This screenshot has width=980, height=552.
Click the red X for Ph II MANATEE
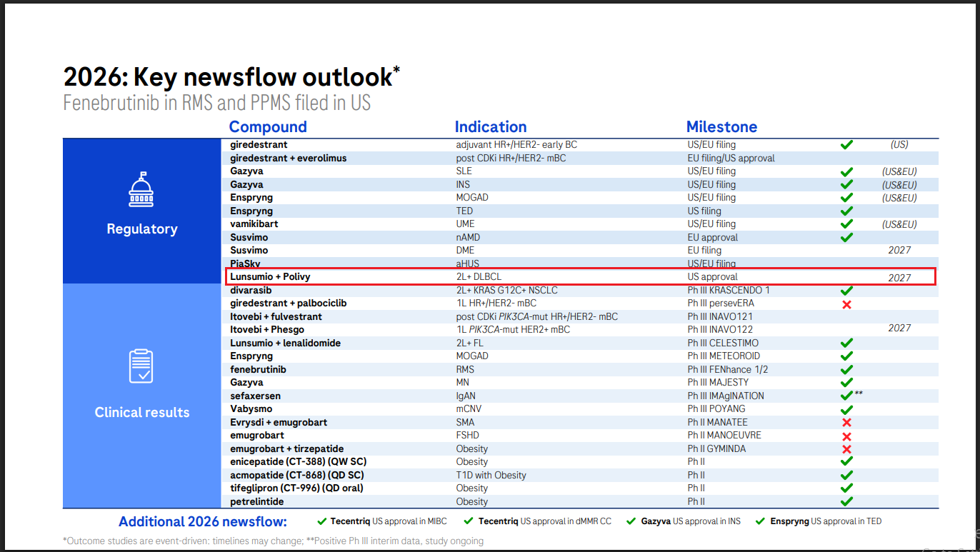[x=846, y=423]
